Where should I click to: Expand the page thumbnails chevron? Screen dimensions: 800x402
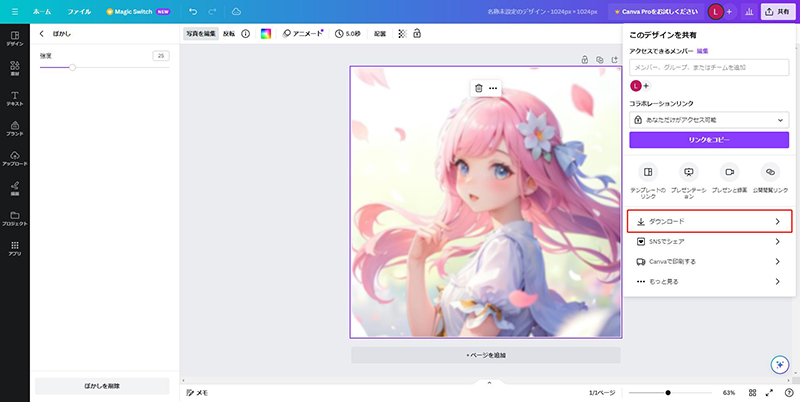point(489,382)
